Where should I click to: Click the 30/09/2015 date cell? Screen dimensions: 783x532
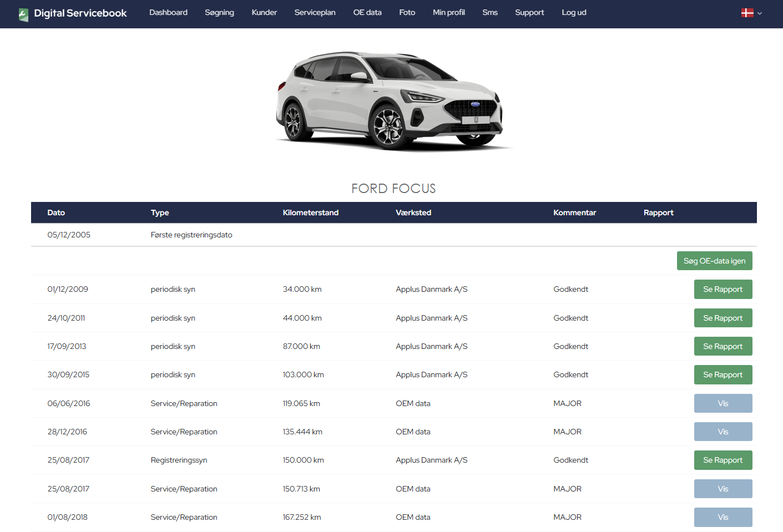tap(68, 374)
